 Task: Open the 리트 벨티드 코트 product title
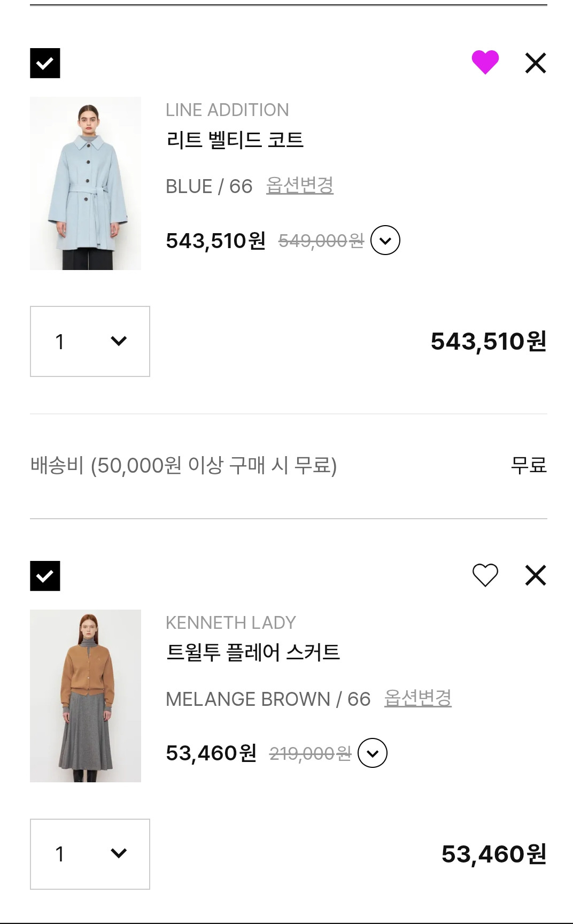pyautogui.click(x=235, y=140)
